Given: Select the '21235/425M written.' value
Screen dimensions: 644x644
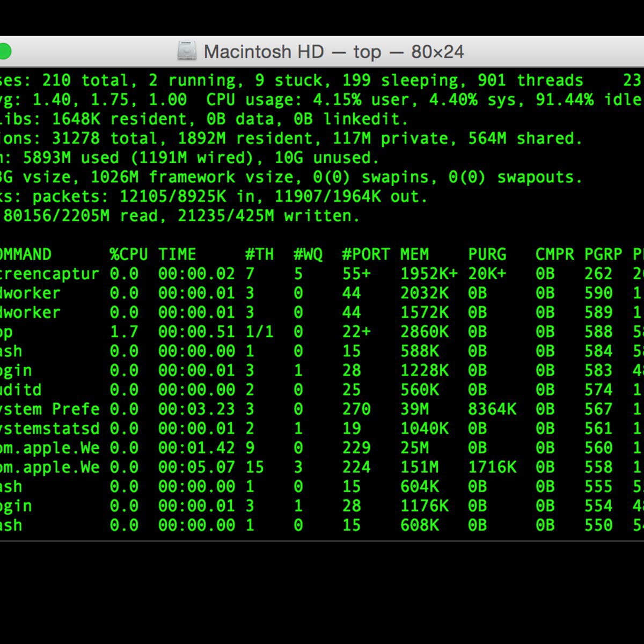Looking at the screenshot, I should point(268,216).
